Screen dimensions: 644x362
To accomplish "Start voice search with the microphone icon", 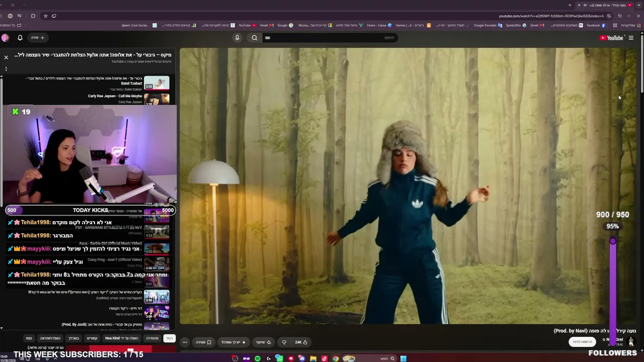I will point(237,38).
